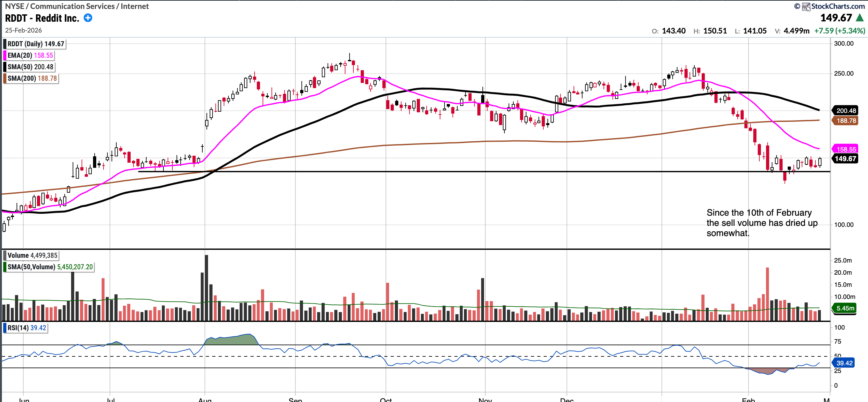Click the green up-arrow next to 149.67
868x402 pixels.
coord(860,18)
